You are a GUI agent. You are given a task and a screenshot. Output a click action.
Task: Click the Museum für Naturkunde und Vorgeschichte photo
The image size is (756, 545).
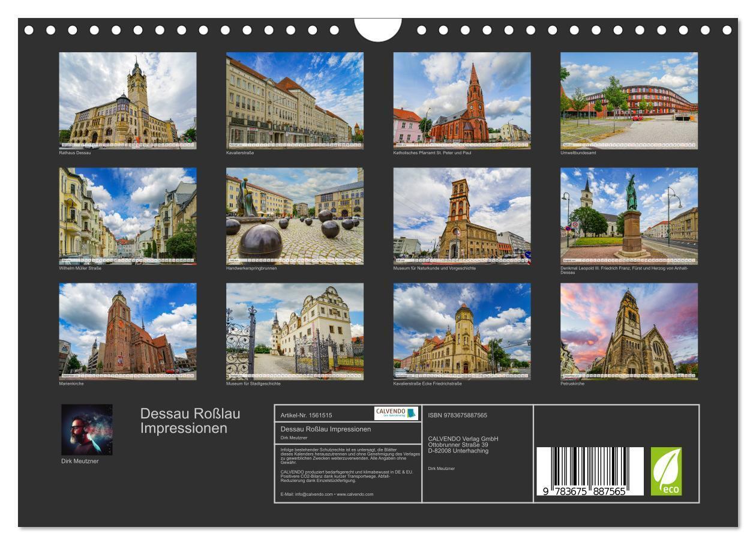coord(462,216)
